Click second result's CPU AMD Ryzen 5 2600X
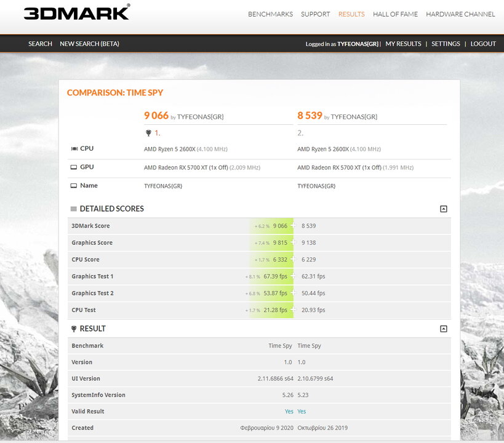Image resolution: width=504 pixels, height=443 pixels. coord(322,149)
